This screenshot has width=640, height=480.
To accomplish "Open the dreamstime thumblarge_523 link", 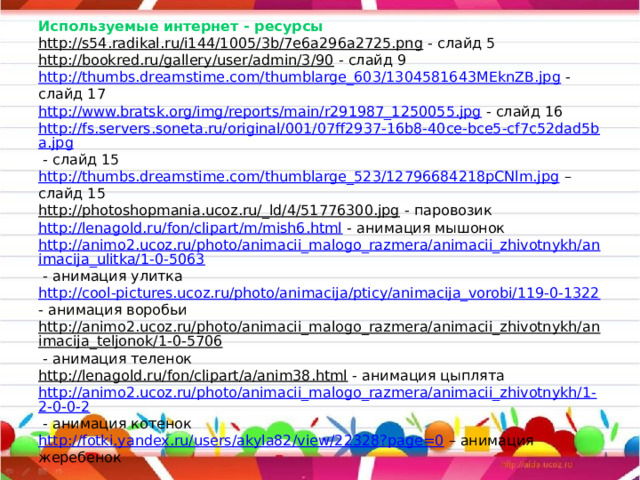I will coord(298,177).
